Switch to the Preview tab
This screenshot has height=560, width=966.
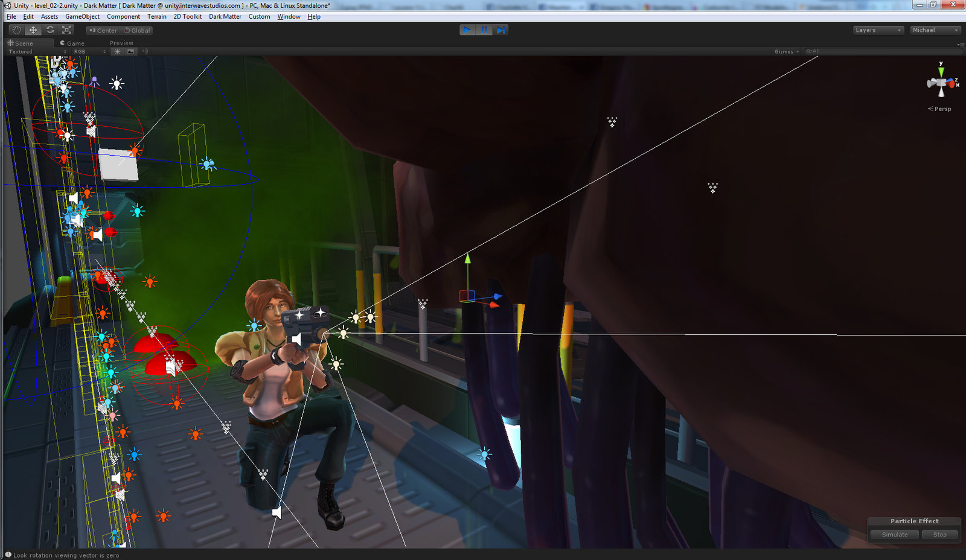coord(121,43)
